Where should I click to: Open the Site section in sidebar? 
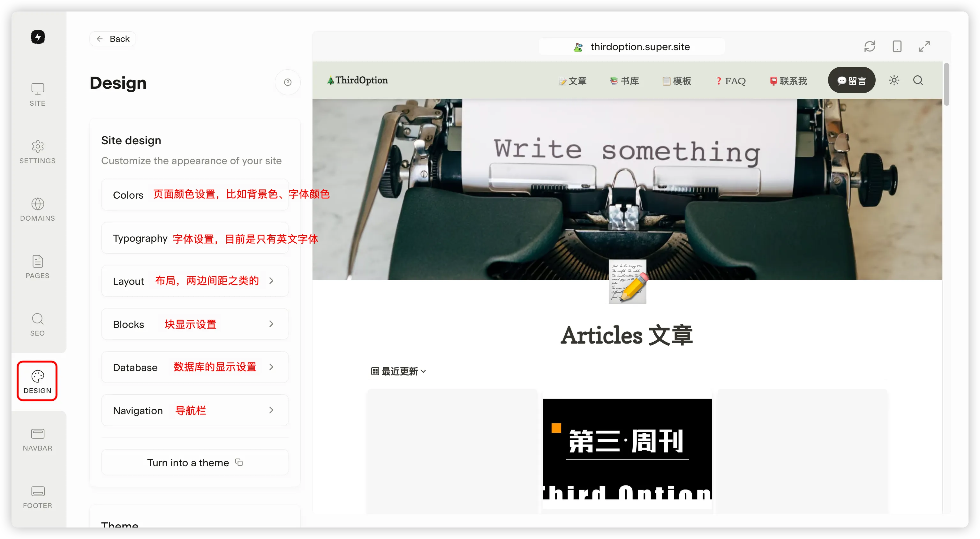click(x=37, y=95)
